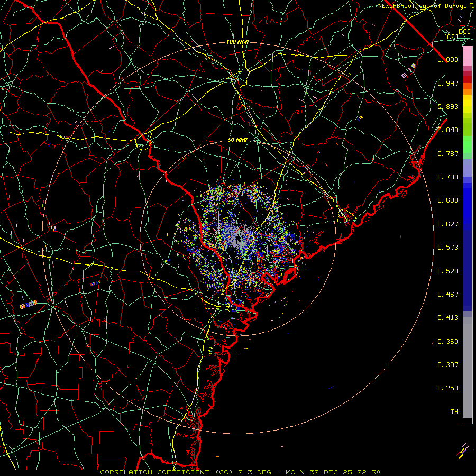This screenshot has height=476, width=476.
Task: Click the 0.733 scale value
Action: (x=448, y=177)
